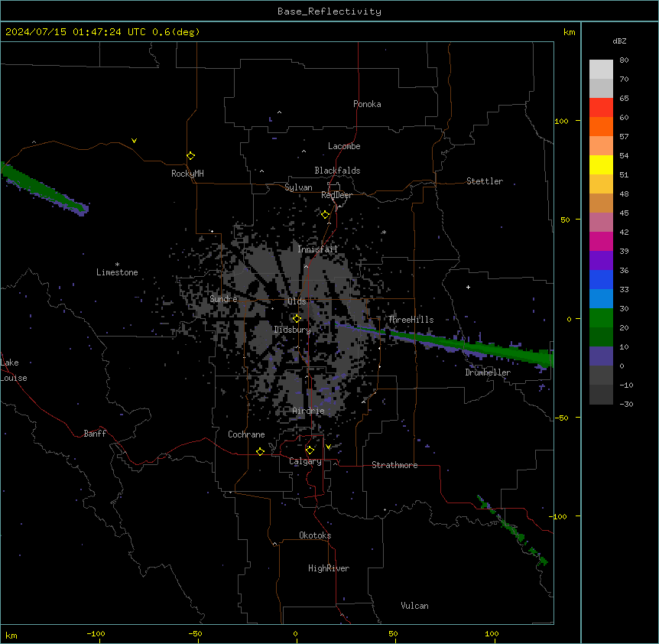
Task: Click the Lacombe city label
Action: (x=344, y=146)
